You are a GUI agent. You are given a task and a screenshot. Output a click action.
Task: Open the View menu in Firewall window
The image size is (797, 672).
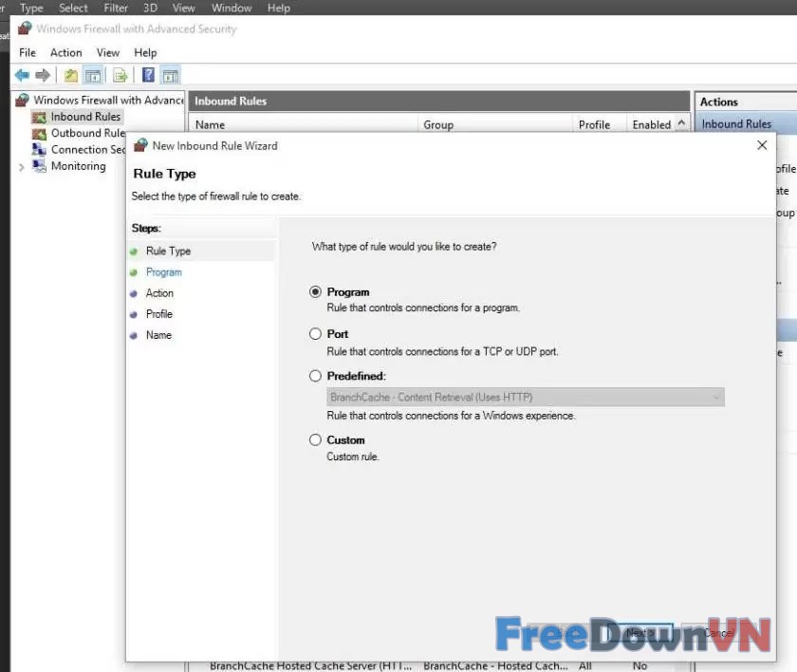pyautogui.click(x=108, y=52)
